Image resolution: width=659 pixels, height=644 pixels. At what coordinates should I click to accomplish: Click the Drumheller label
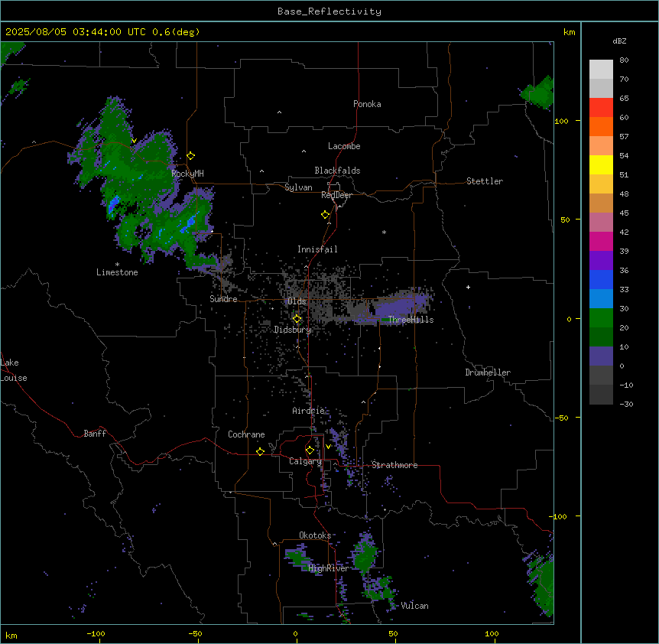click(488, 372)
